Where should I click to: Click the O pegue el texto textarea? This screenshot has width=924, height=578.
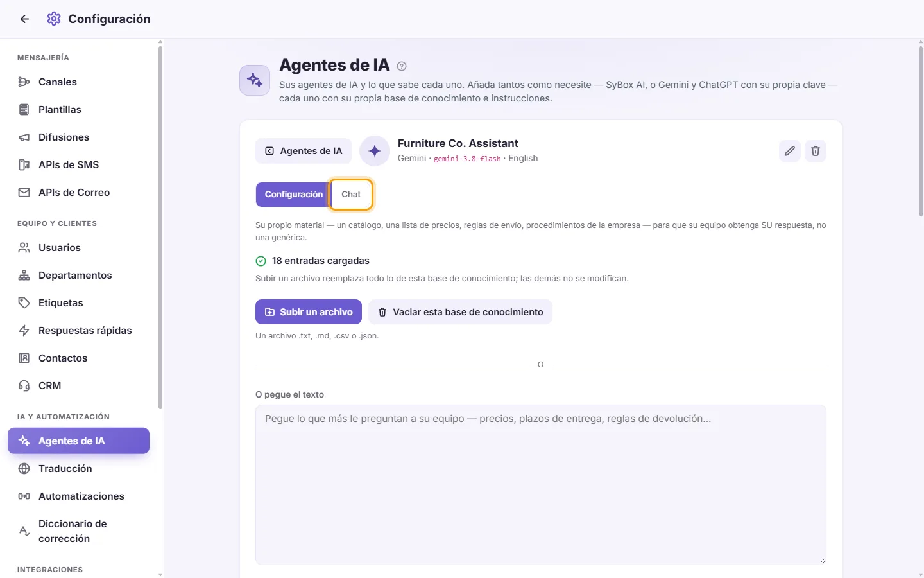point(540,485)
